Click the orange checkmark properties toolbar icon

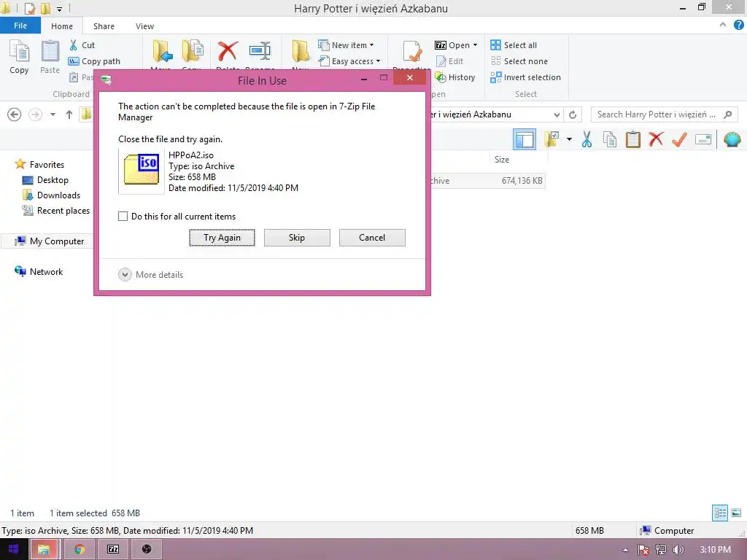click(679, 139)
